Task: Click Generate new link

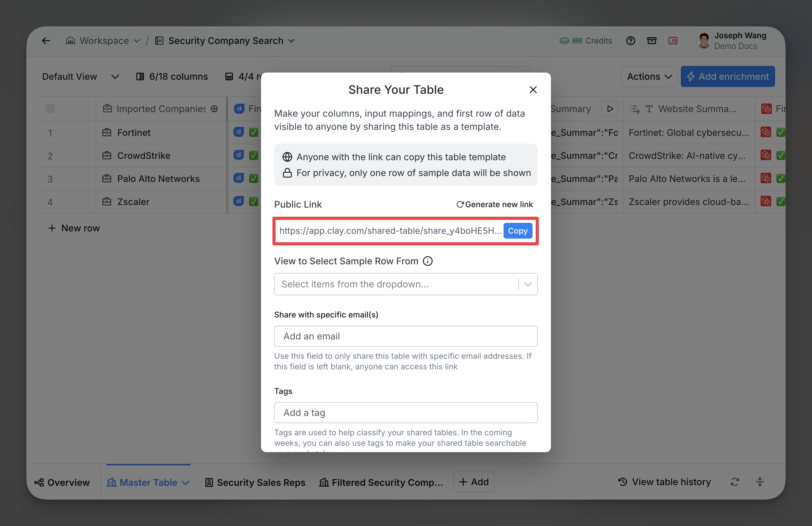Action: tap(494, 204)
